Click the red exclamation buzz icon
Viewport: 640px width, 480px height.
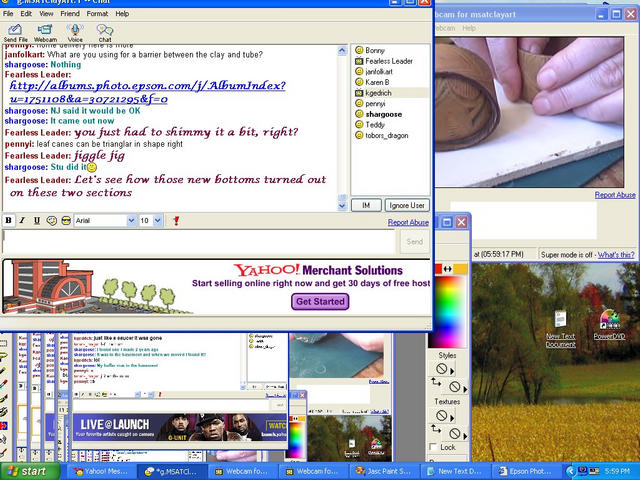click(176, 221)
